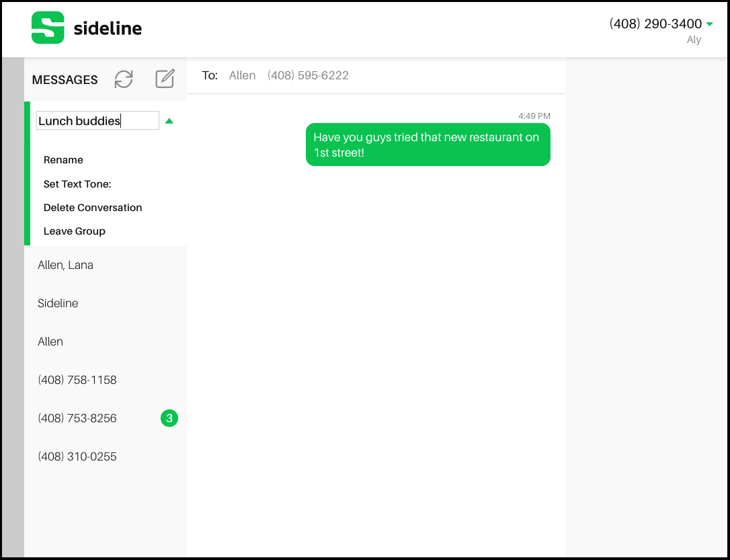Click the Aly account name
This screenshot has width=730, height=560.
(694, 40)
